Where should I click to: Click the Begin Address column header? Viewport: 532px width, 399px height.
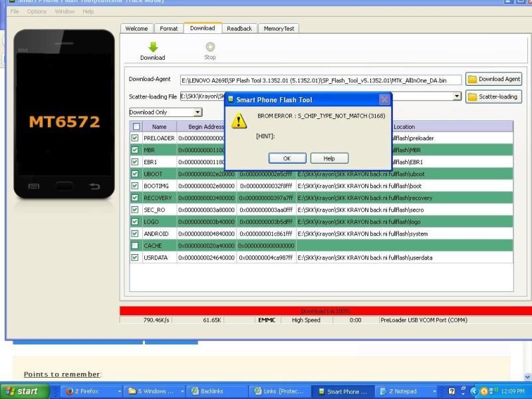206,126
